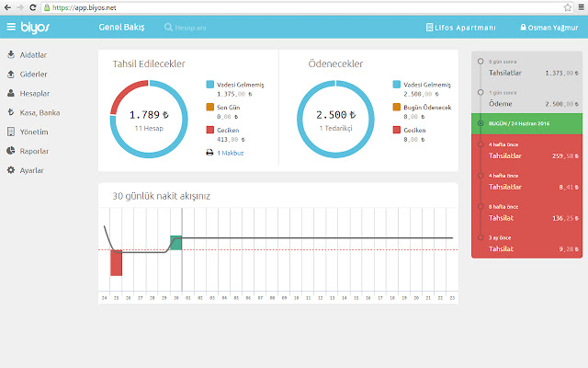Viewport: 588px width, 368px height.
Task: Select the Tahsilatlar 8,41 overdue entry
Action: pos(526,182)
